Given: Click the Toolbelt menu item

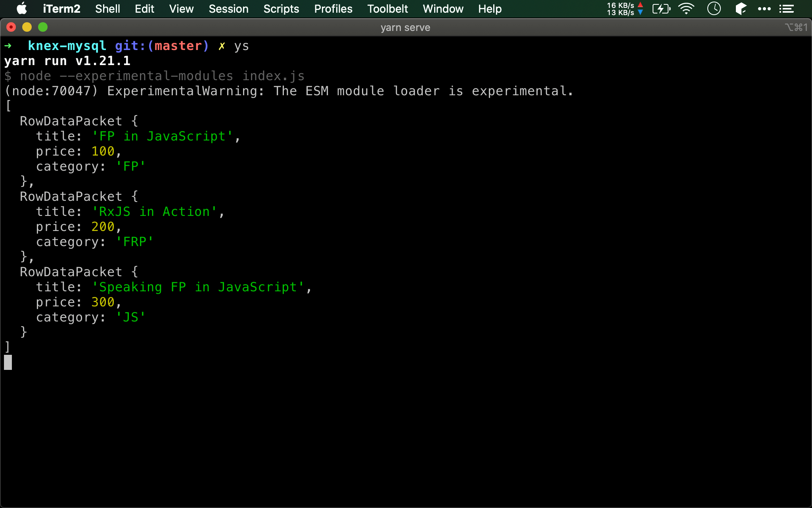Looking at the screenshot, I should 386,9.
